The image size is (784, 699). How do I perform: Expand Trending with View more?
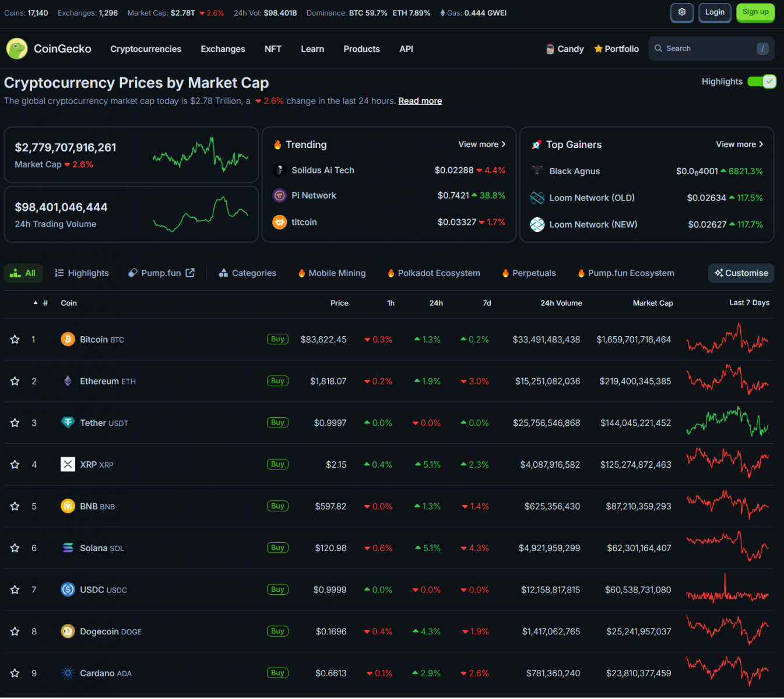(481, 144)
